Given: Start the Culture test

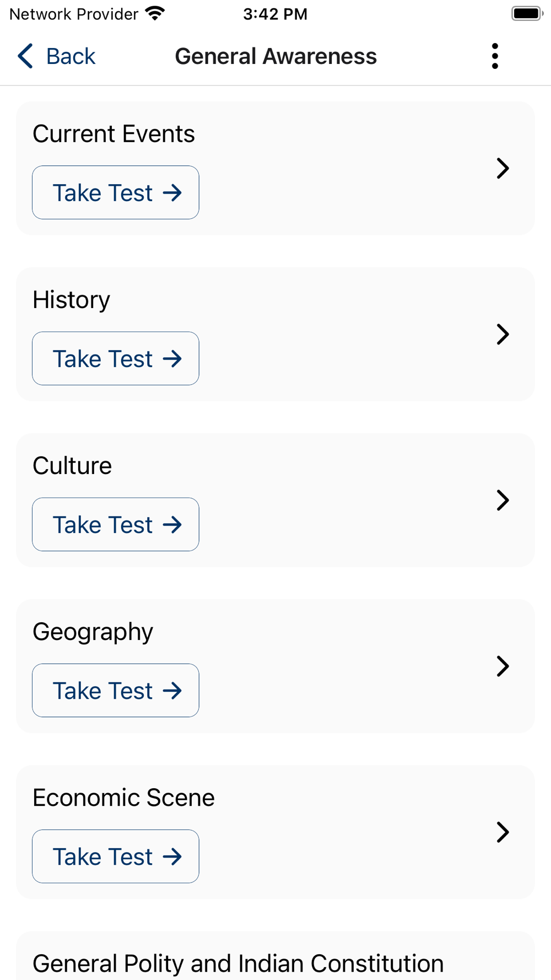Looking at the screenshot, I should [x=116, y=524].
